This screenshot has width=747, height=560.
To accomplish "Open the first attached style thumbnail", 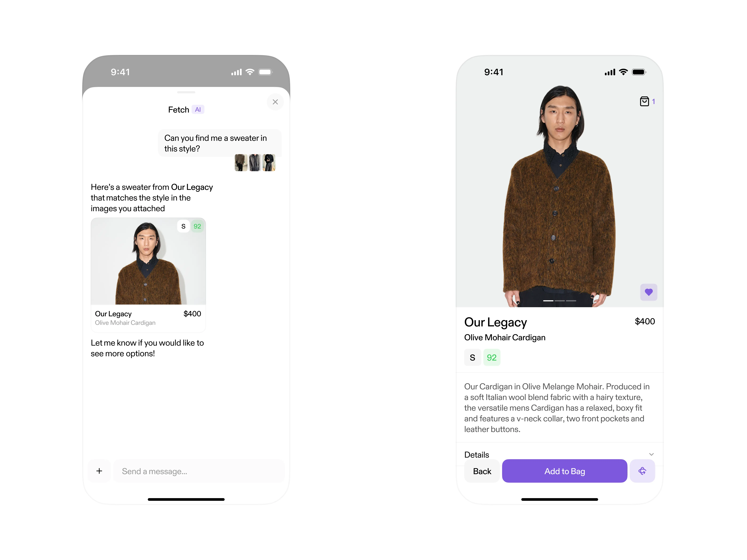I will 241,163.
